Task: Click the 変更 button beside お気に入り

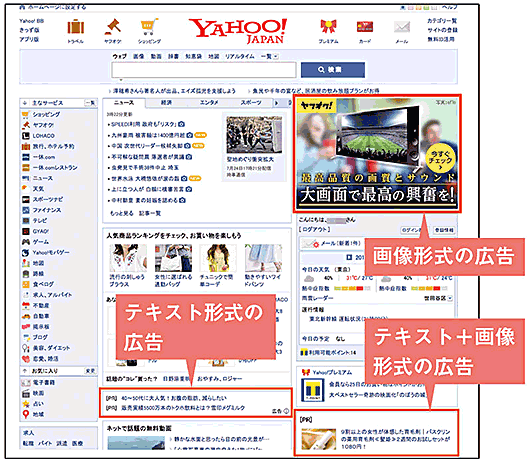Action: tap(90, 371)
